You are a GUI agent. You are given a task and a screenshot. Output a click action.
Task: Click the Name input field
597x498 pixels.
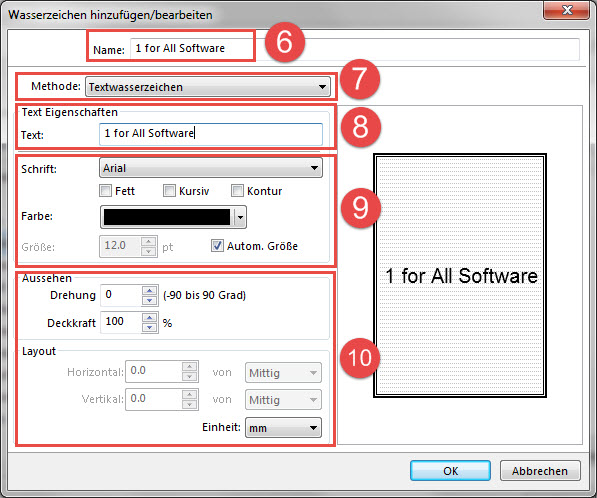coord(355,49)
